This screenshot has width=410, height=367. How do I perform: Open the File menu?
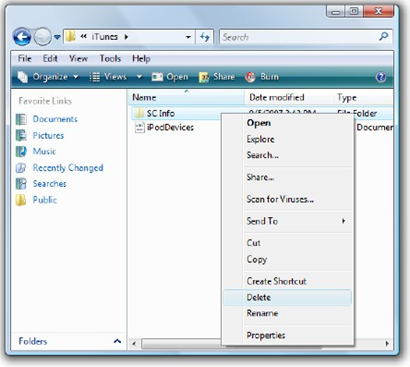[25, 59]
